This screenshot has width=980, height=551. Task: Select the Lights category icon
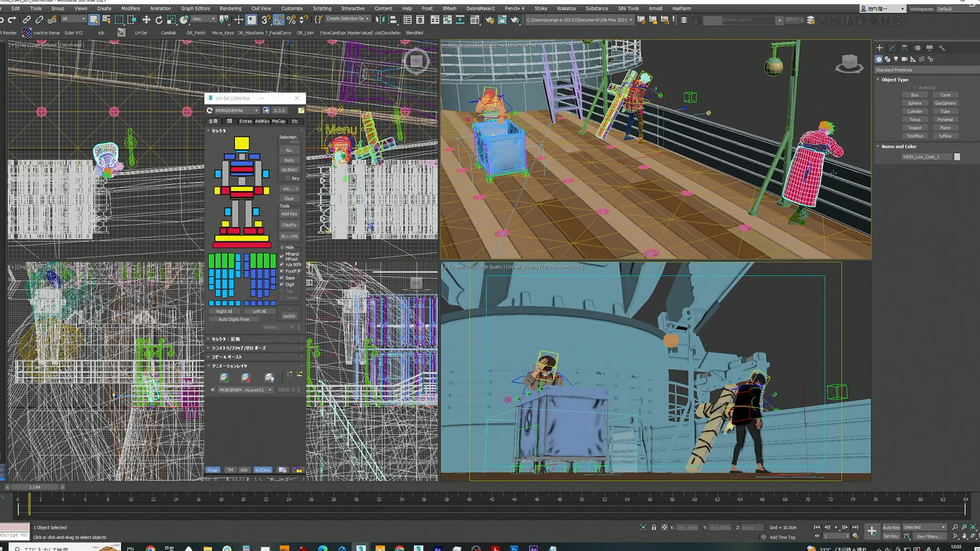(896, 59)
